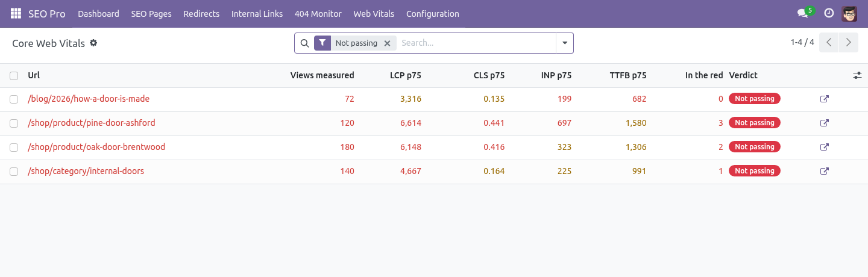The image size is (868, 277).
Task: Open the Internal Links menu
Action: point(257,13)
